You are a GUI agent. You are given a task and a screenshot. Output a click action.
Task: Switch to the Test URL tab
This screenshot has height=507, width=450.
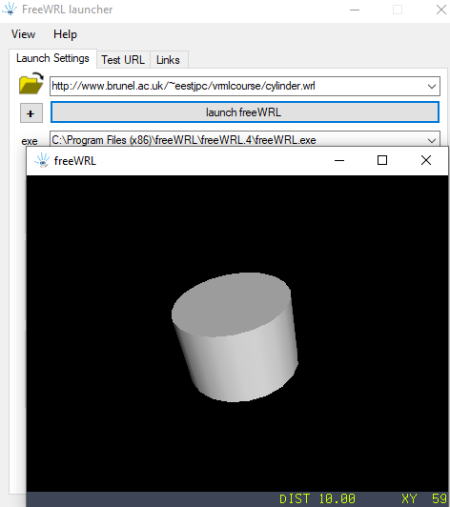123,60
